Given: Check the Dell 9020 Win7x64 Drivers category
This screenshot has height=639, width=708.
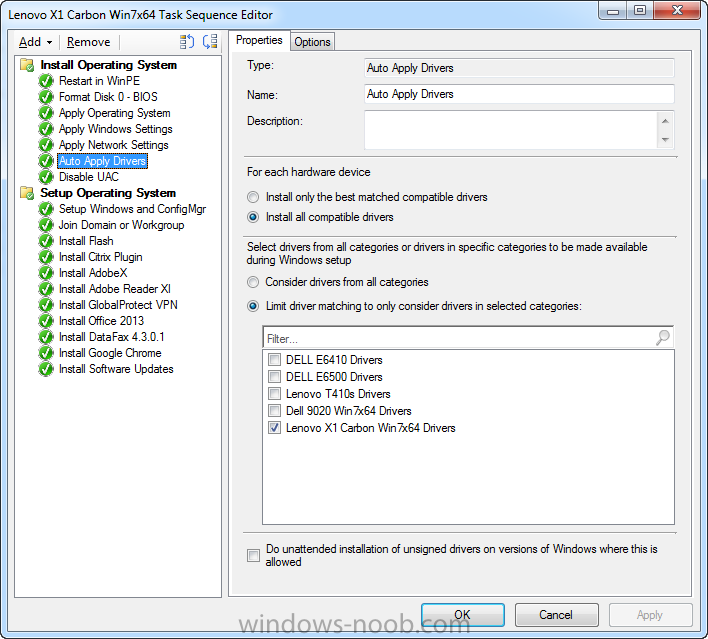Looking at the screenshot, I should [274, 410].
